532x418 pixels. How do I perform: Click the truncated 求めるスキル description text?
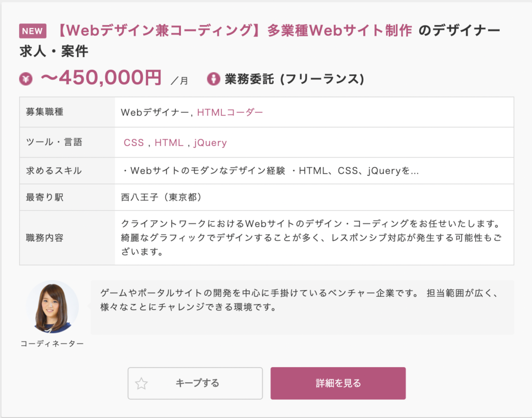coord(270,171)
